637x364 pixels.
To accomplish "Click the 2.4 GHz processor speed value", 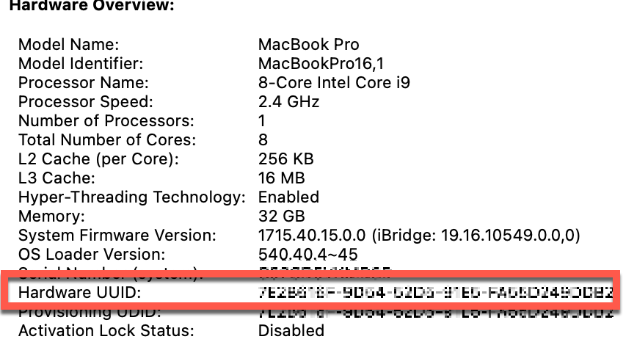I will tap(288, 102).
